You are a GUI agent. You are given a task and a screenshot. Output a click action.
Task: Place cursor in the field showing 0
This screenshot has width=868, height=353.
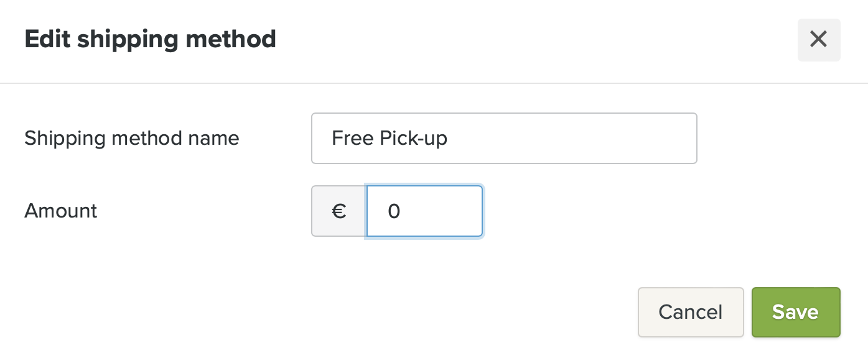click(424, 211)
